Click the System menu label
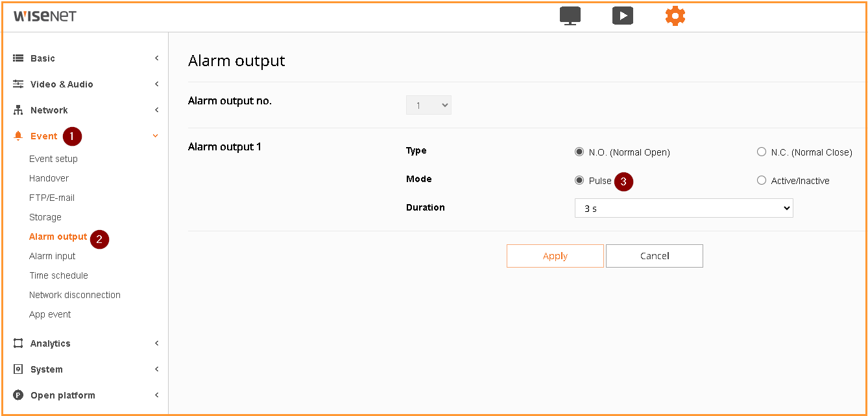This screenshot has height=416, width=868. pos(47,369)
